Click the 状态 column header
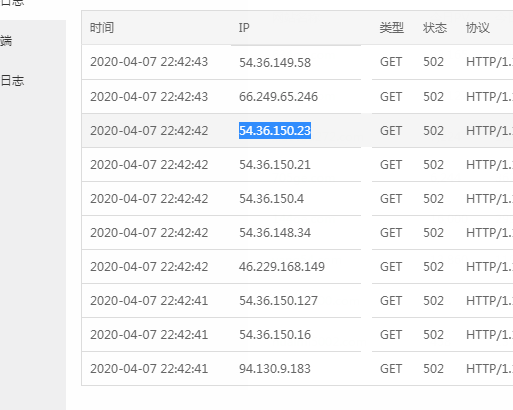Screen dimensions: 513x410 click(435, 28)
